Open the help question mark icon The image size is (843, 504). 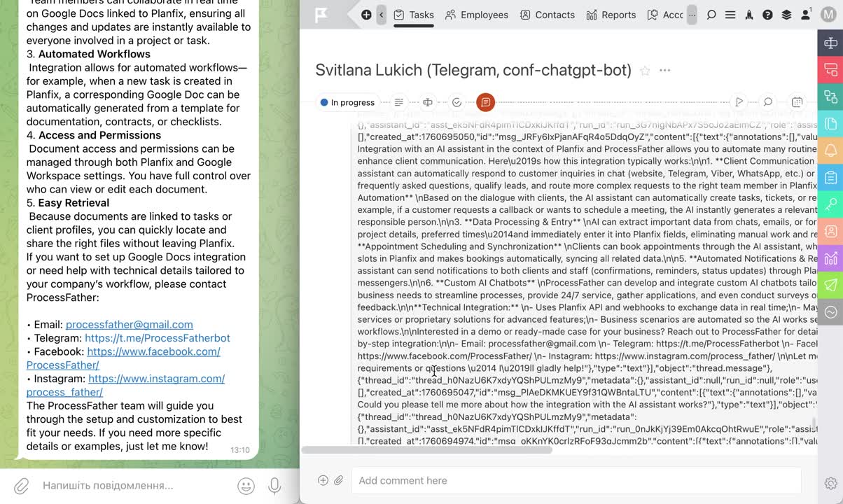[767, 15]
